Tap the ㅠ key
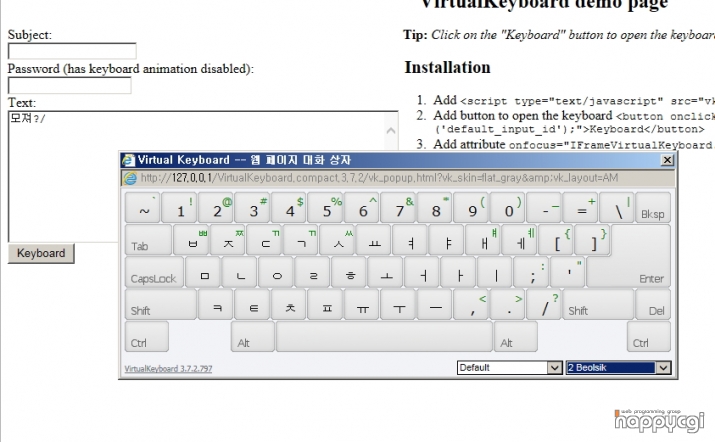The image size is (715, 442). (362, 304)
